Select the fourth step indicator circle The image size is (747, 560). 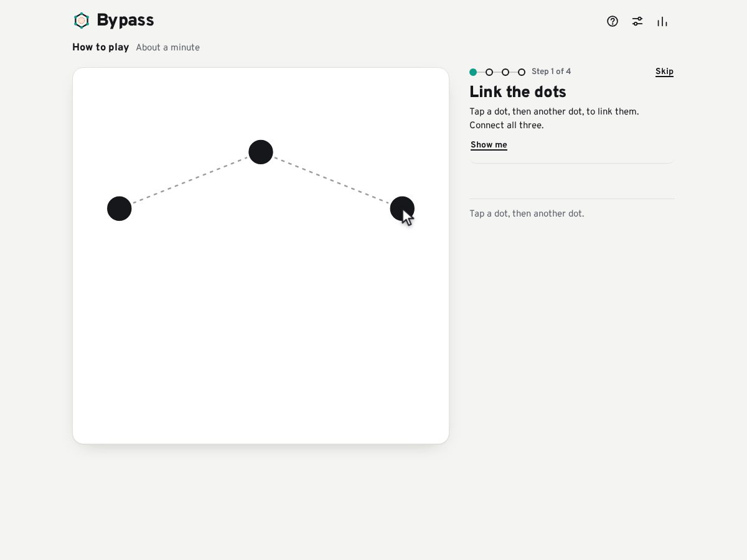point(522,72)
